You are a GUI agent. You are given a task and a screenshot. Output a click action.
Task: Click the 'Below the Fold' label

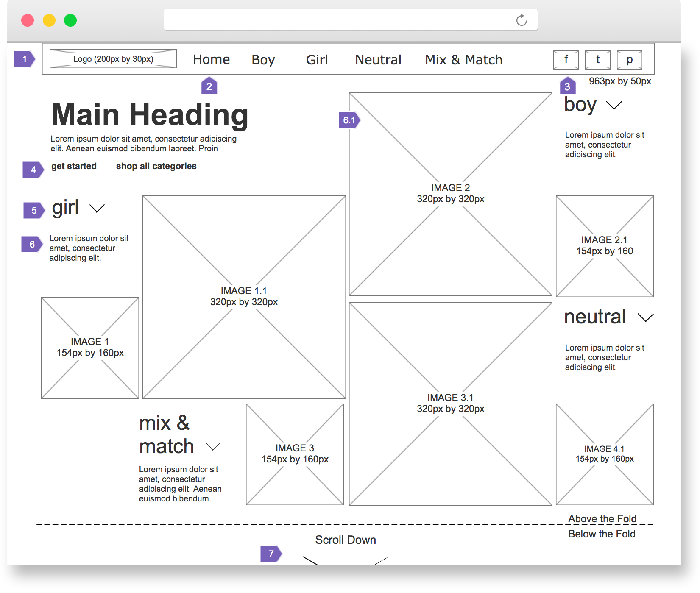[x=602, y=534]
